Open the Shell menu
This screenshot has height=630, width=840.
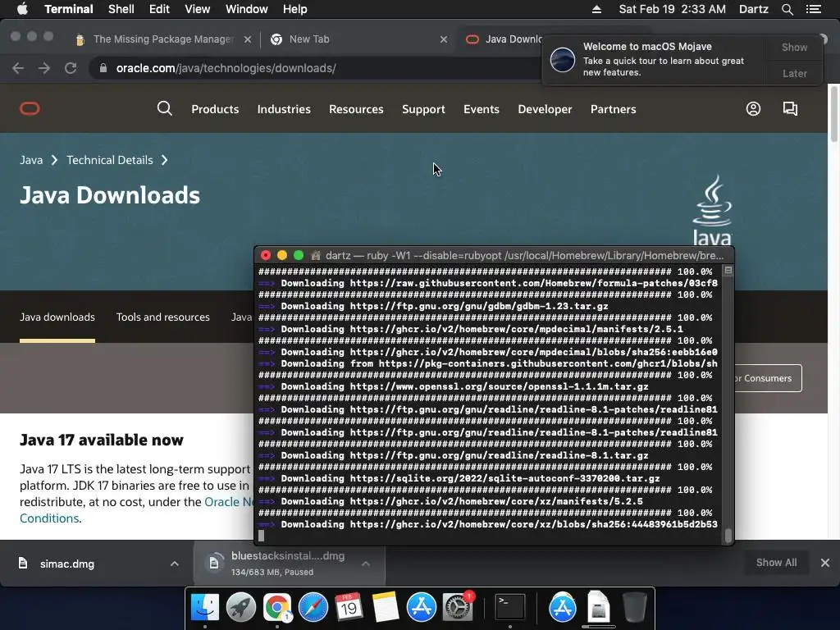coord(121,9)
